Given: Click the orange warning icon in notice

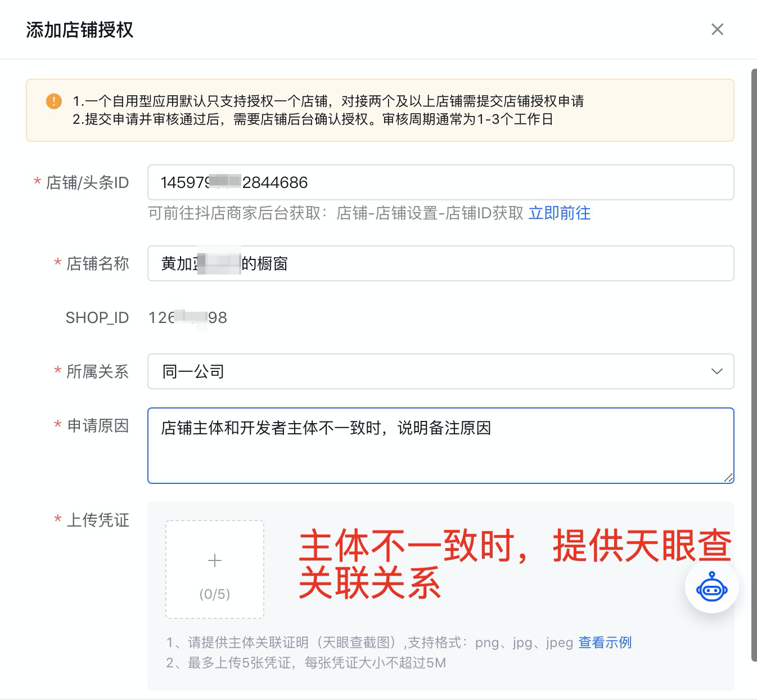Looking at the screenshot, I should coord(54,101).
